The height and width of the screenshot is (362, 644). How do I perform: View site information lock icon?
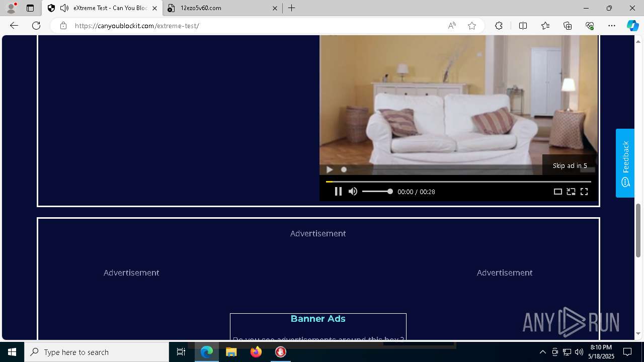point(63,26)
